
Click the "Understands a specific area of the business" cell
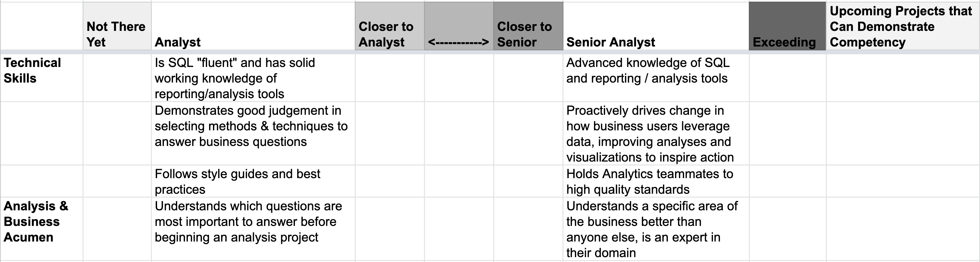coord(656,229)
